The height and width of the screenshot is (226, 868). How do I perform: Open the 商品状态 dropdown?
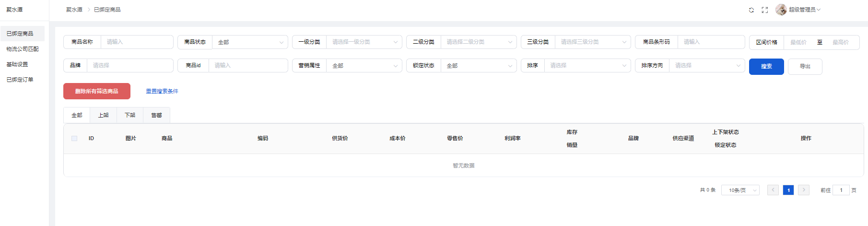coord(250,42)
